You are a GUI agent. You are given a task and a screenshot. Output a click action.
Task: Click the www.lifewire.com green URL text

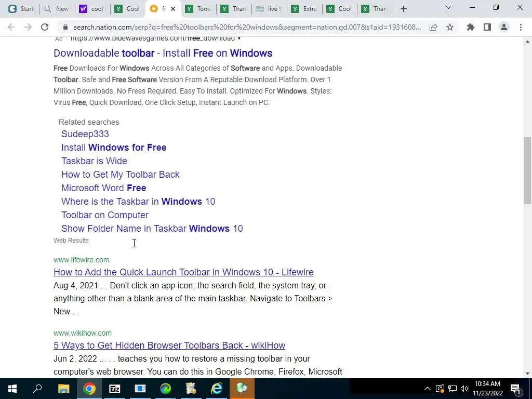82,260
